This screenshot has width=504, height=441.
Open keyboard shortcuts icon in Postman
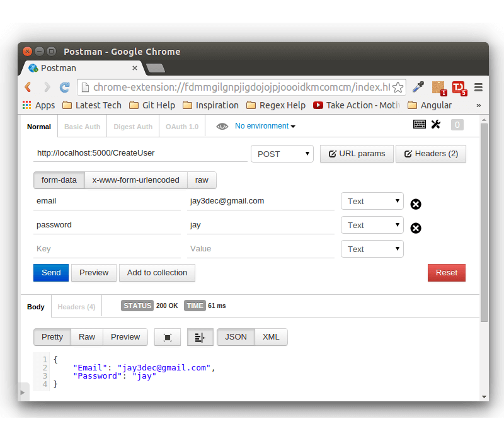[x=420, y=124]
